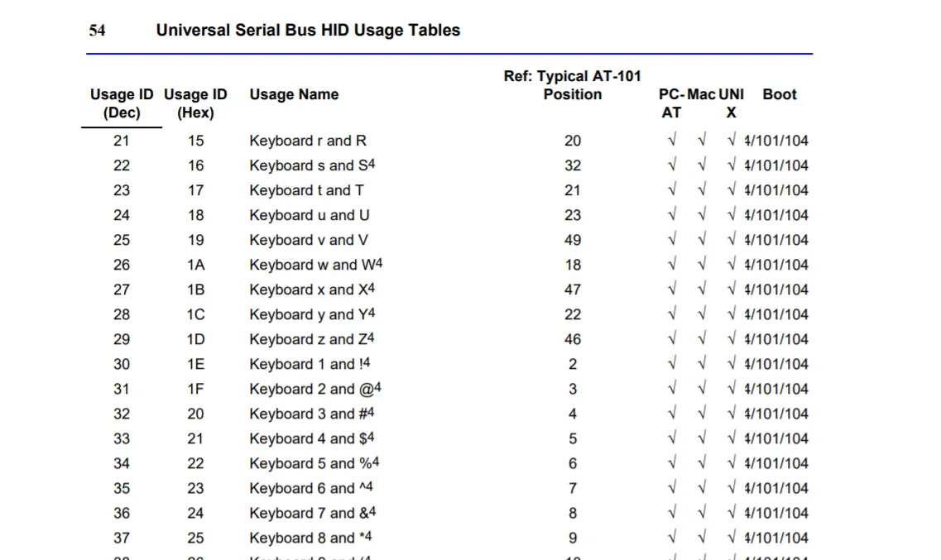
Task: Click the Usage ID (Hex) column header
Action: 195,103
